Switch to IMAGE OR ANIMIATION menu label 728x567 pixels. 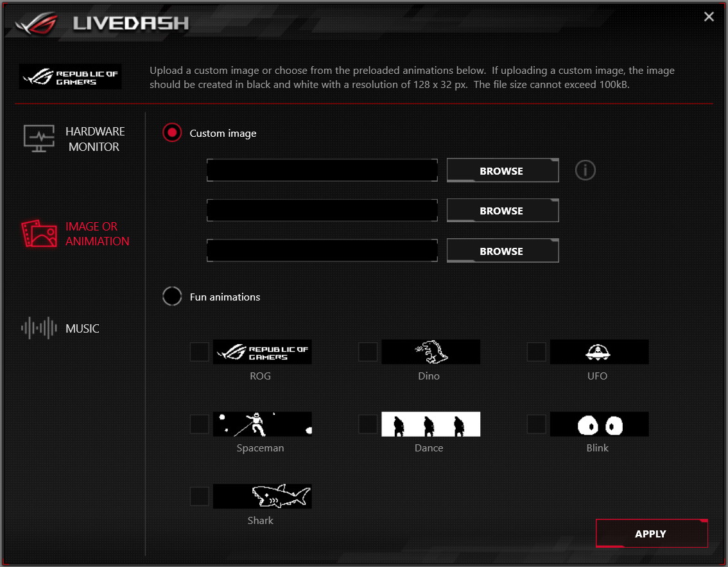(x=97, y=234)
